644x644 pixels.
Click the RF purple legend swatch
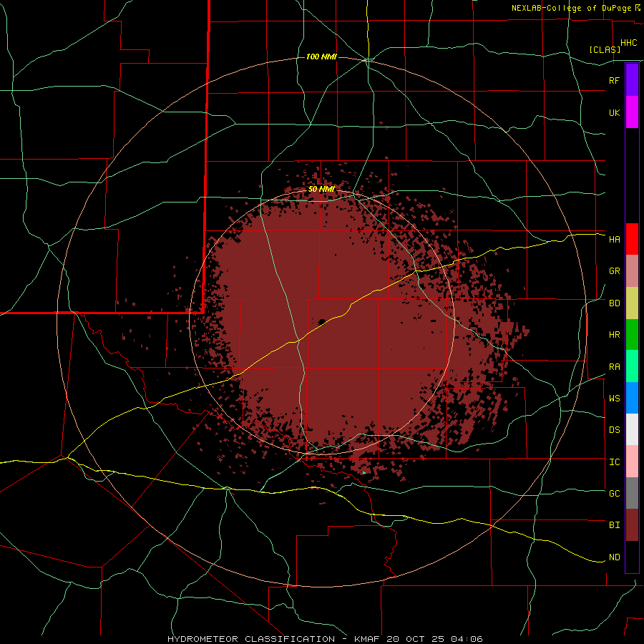(x=632, y=80)
